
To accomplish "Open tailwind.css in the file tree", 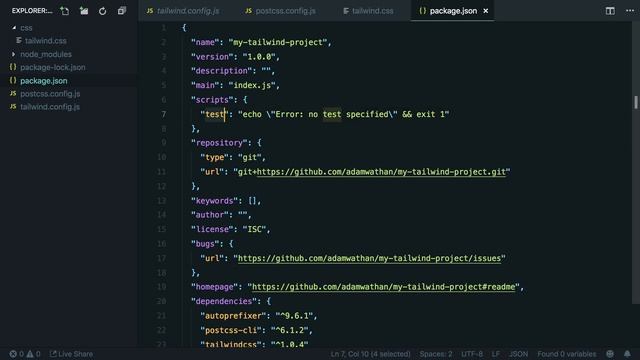I will tap(45, 41).
